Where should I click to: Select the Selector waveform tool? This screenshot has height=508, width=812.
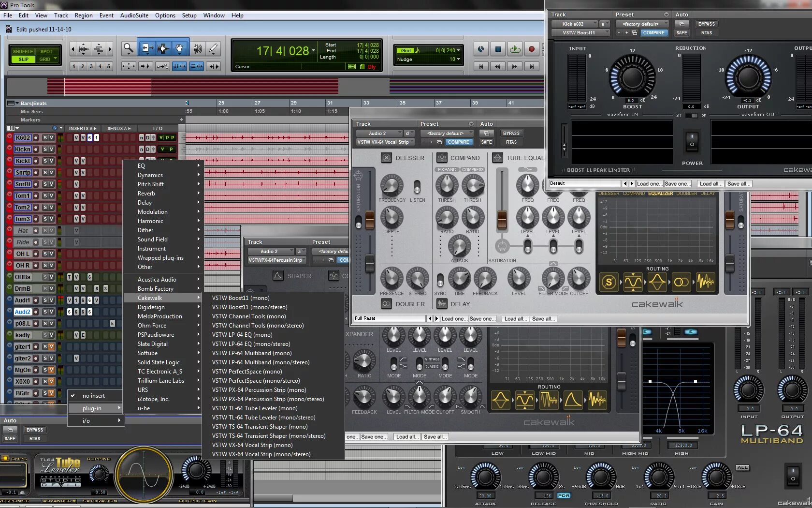coord(162,48)
